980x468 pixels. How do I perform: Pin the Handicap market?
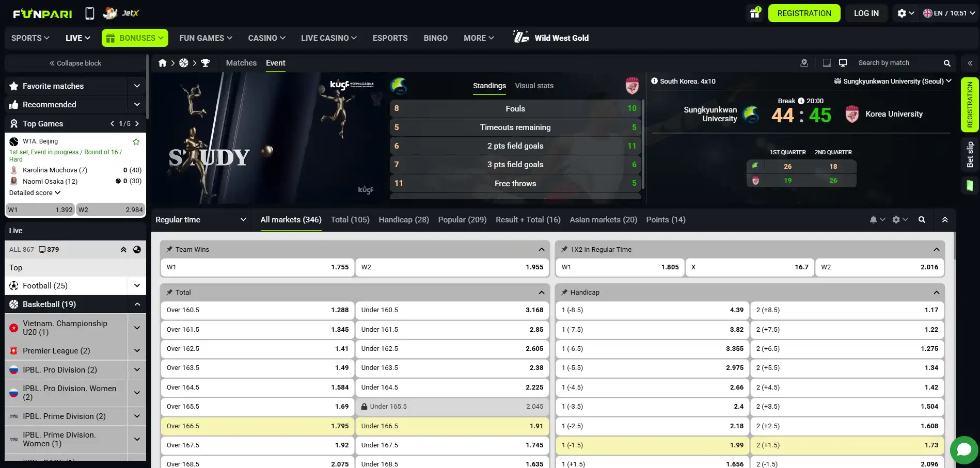click(564, 292)
